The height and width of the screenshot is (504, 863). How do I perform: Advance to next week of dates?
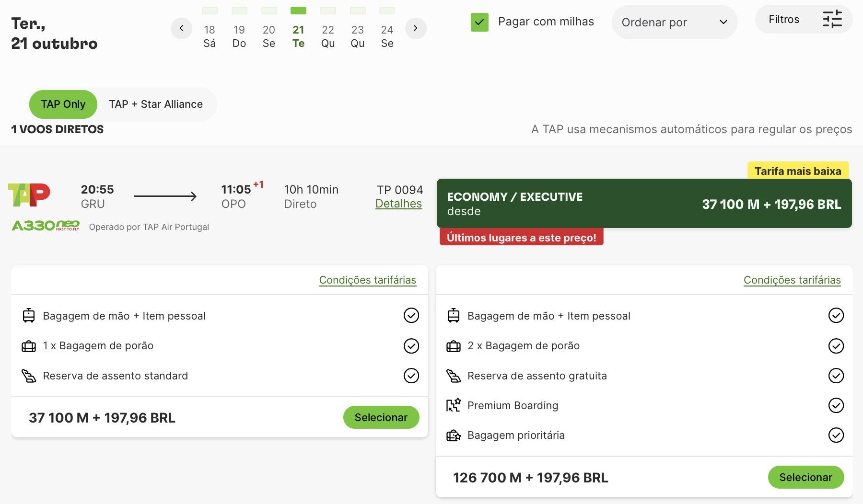415,28
